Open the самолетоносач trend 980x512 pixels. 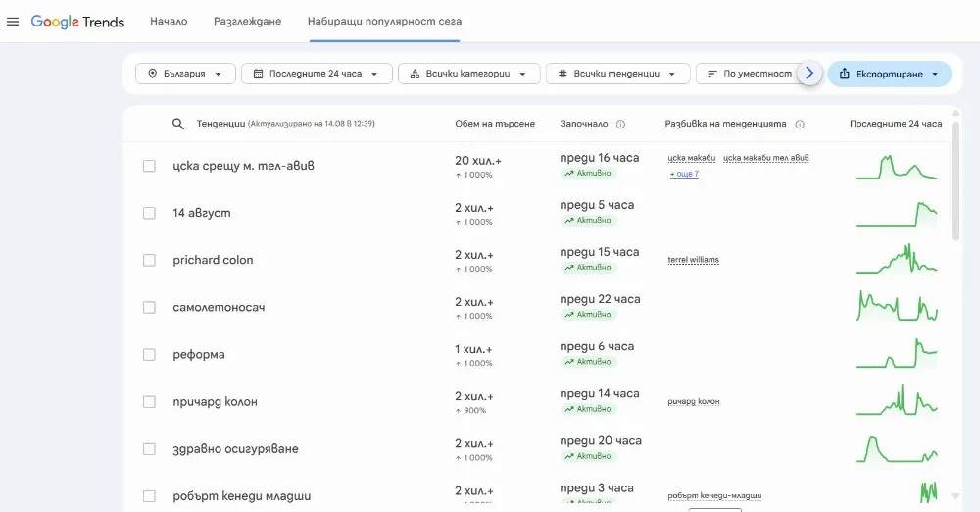click(219, 307)
